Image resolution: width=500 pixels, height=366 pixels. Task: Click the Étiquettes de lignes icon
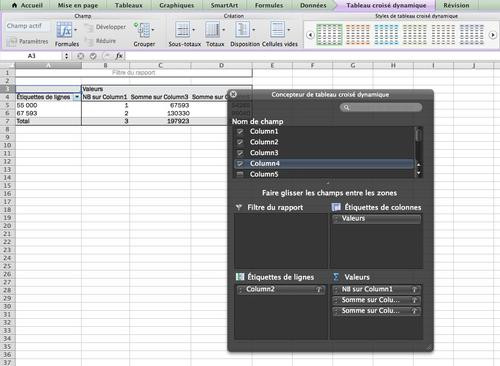pos(240,277)
